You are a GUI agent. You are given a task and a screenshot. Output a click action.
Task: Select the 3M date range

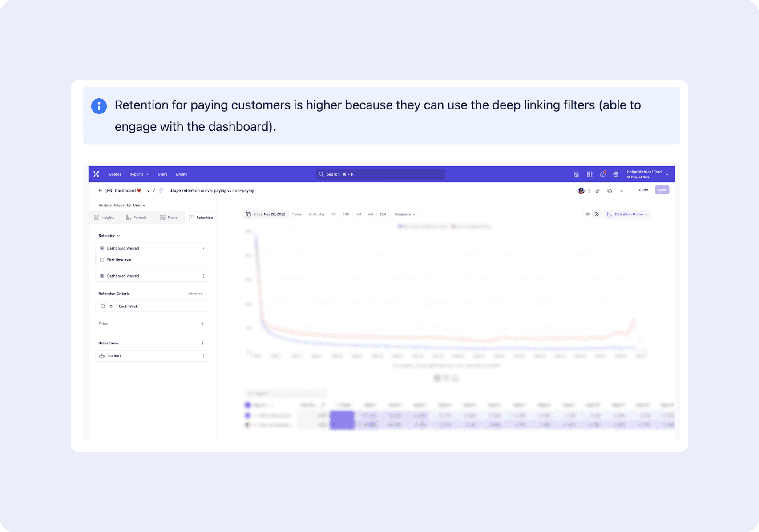click(359, 214)
